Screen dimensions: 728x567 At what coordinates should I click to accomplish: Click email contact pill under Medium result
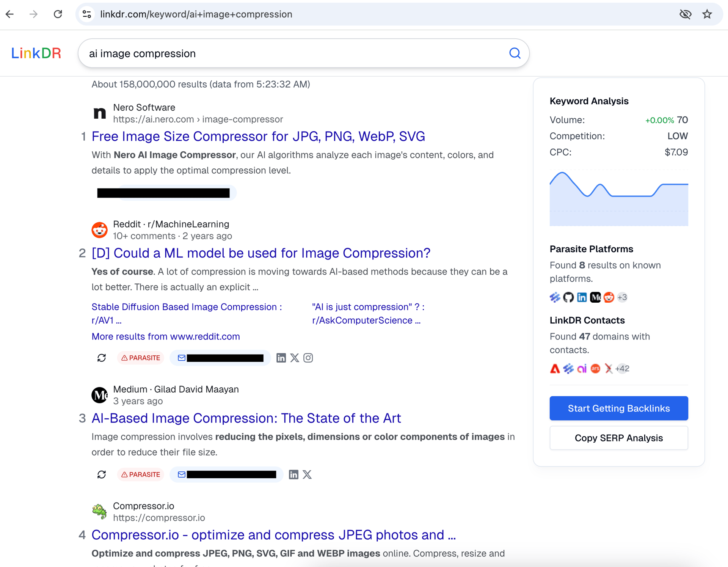click(x=226, y=475)
